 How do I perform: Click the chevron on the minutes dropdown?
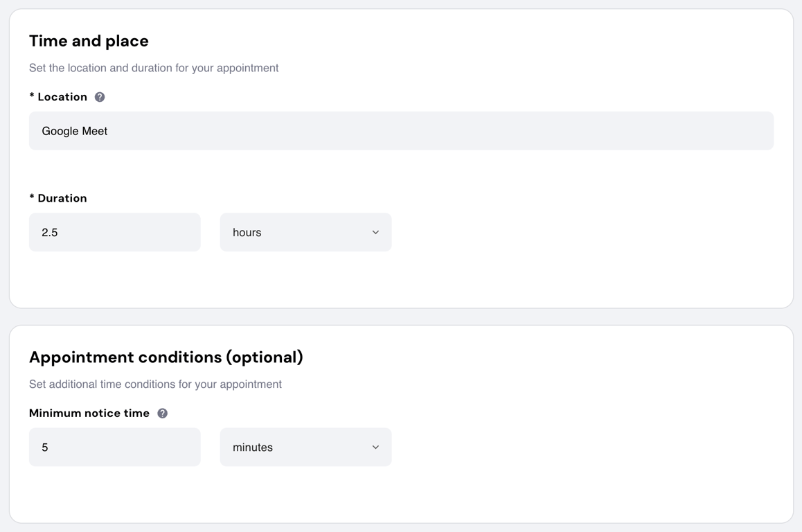coord(375,447)
